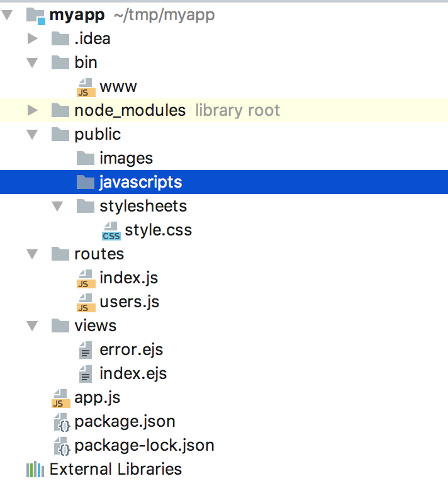The width and height of the screenshot is (448, 481).
Task: Click the External Libraries bar-chart icon
Action: click(x=35, y=470)
